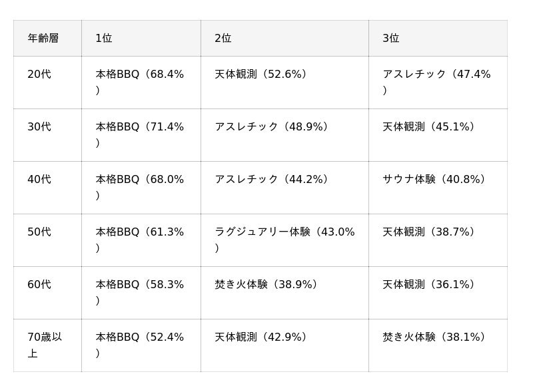Select the 本格BBQ（71.4%）cell
Image resolution: width=533 pixels, height=392 pixels.
click(139, 134)
